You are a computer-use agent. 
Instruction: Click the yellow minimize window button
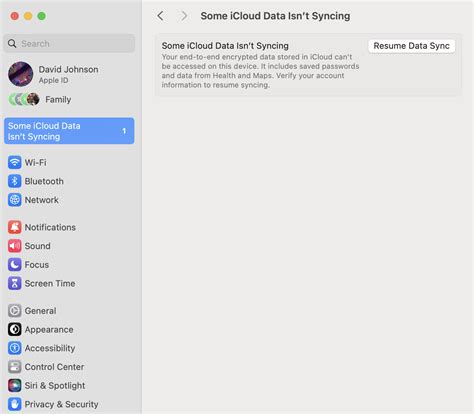[28, 16]
